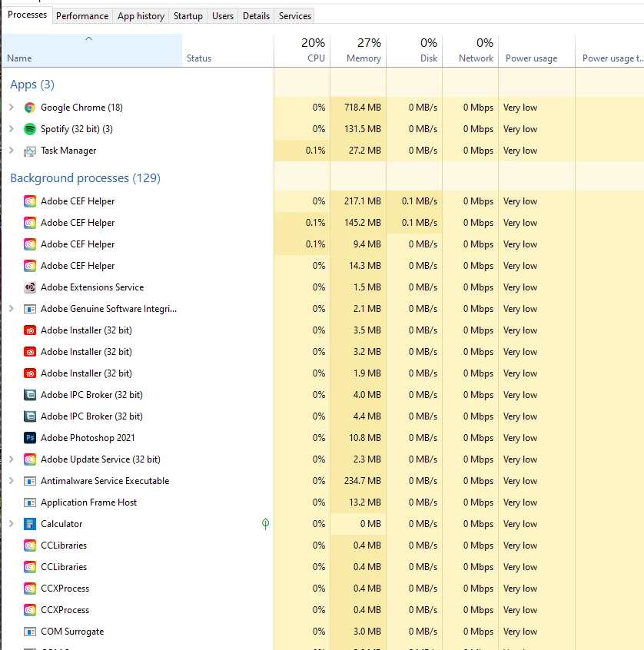Click the Task Manager process icon

point(30,151)
